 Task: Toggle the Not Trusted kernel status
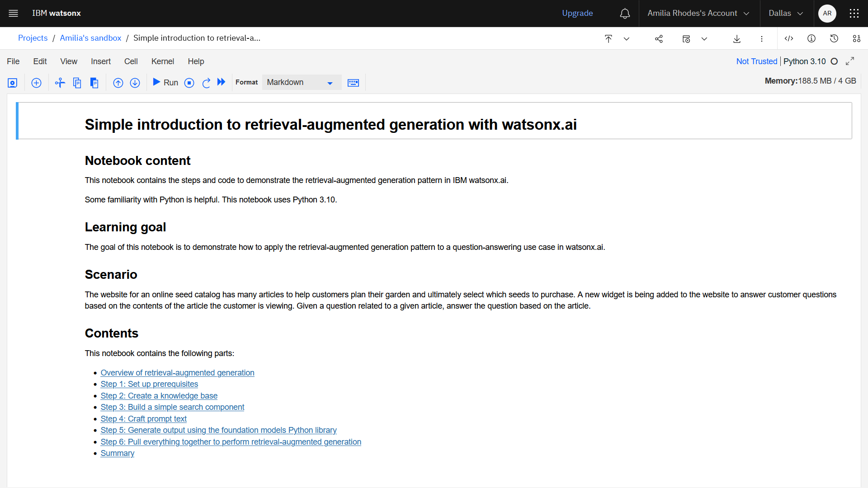756,61
